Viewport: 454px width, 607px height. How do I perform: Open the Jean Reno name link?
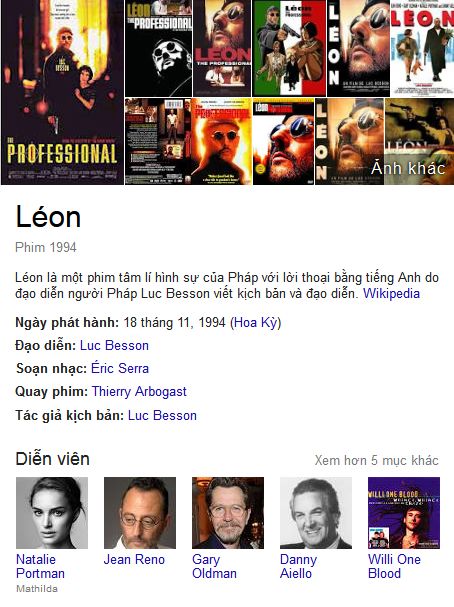(x=134, y=559)
